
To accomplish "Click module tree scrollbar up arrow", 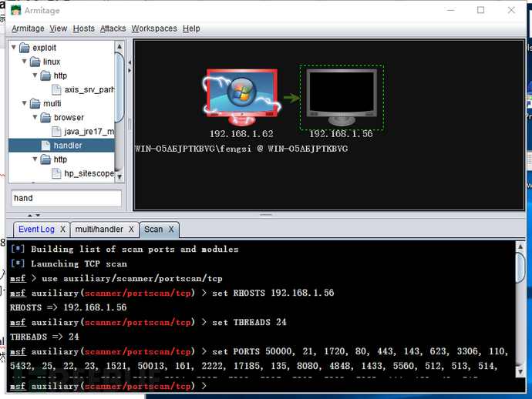I will pyautogui.click(x=119, y=45).
